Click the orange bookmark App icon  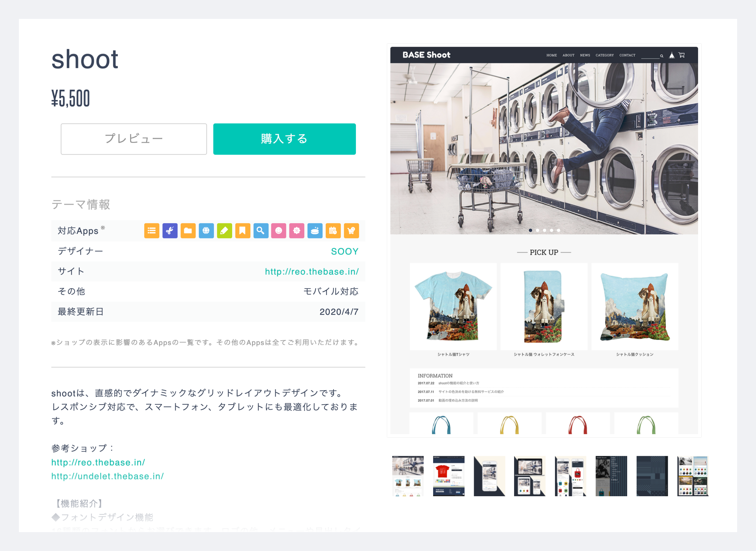[243, 230]
